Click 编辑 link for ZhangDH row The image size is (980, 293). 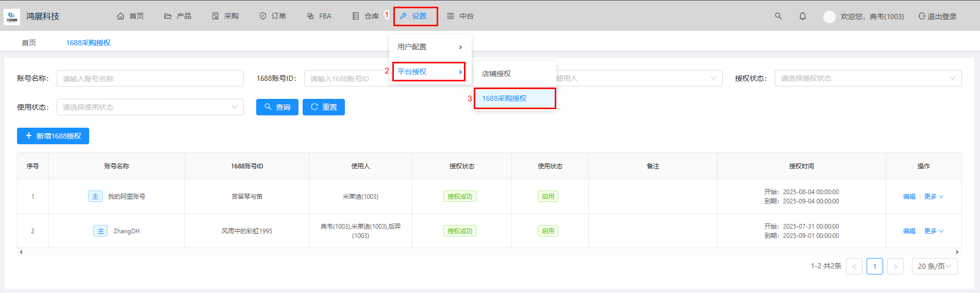point(909,231)
